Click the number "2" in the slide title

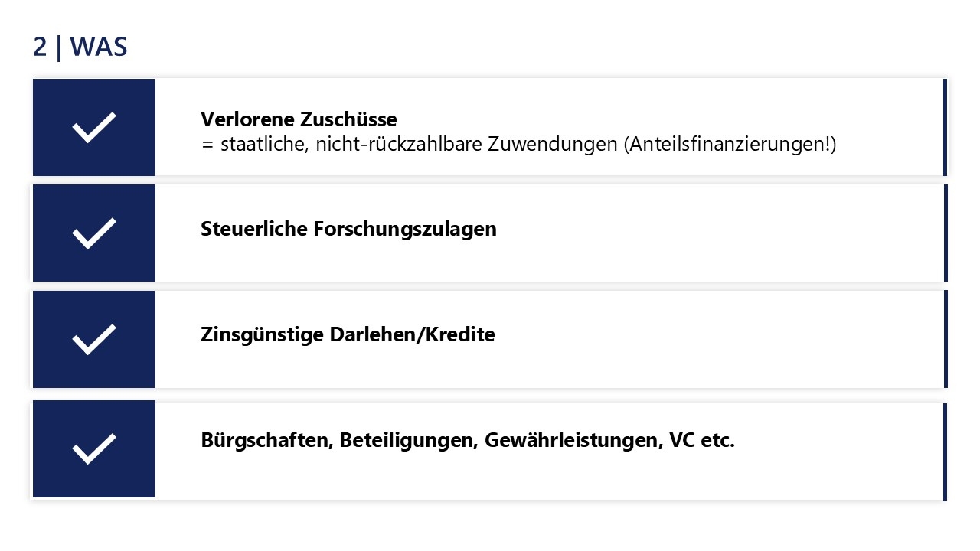pos(40,47)
